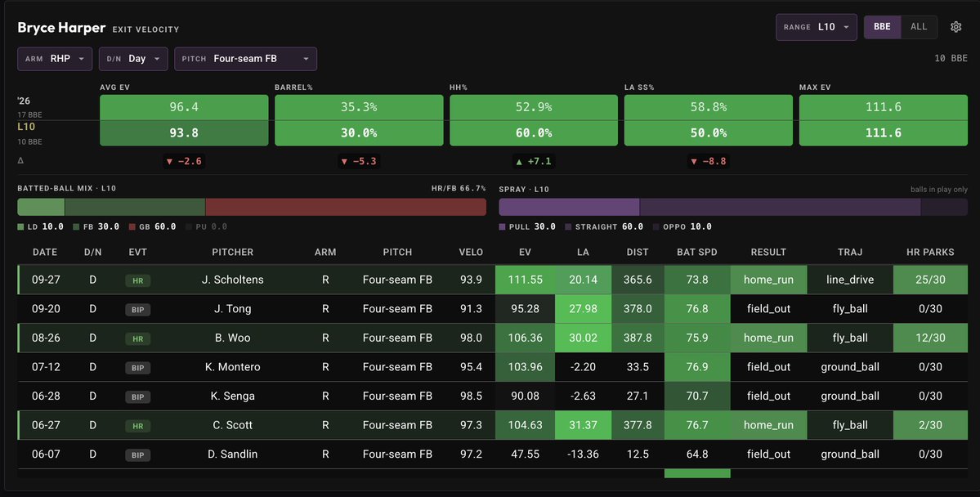Sort table by EV column header
This screenshot has width=980, height=497.
(x=525, y=252)
